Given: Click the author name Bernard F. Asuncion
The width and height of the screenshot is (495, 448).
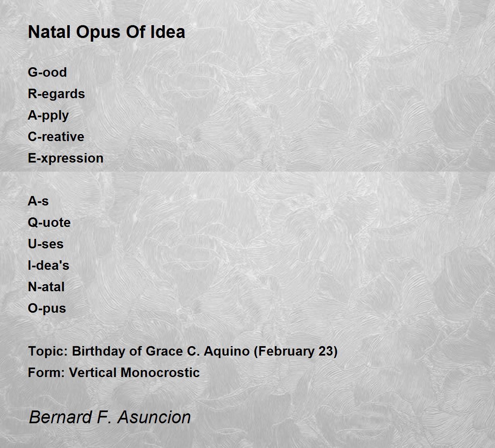Looking at the screenshot, I should (110, 417).
